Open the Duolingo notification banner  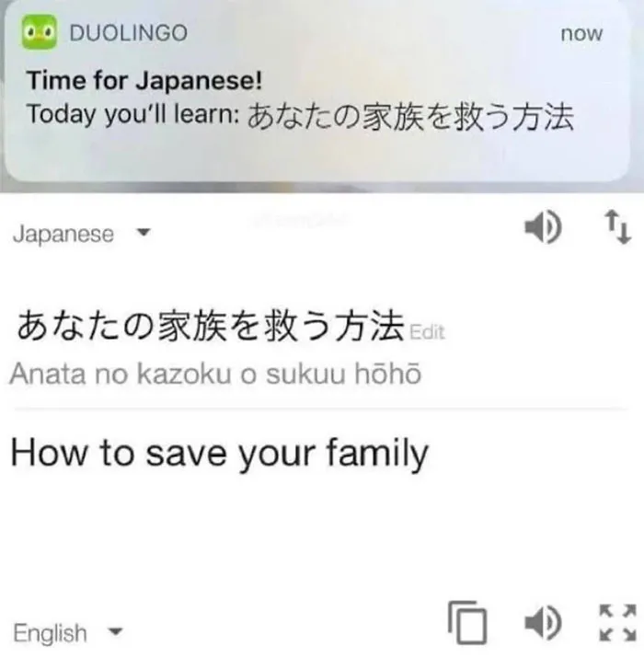[316, 92]
